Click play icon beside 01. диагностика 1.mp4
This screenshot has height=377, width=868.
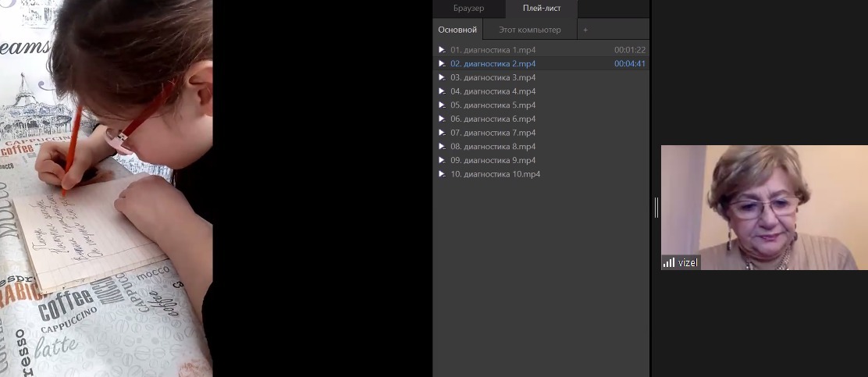pos(442,50)
